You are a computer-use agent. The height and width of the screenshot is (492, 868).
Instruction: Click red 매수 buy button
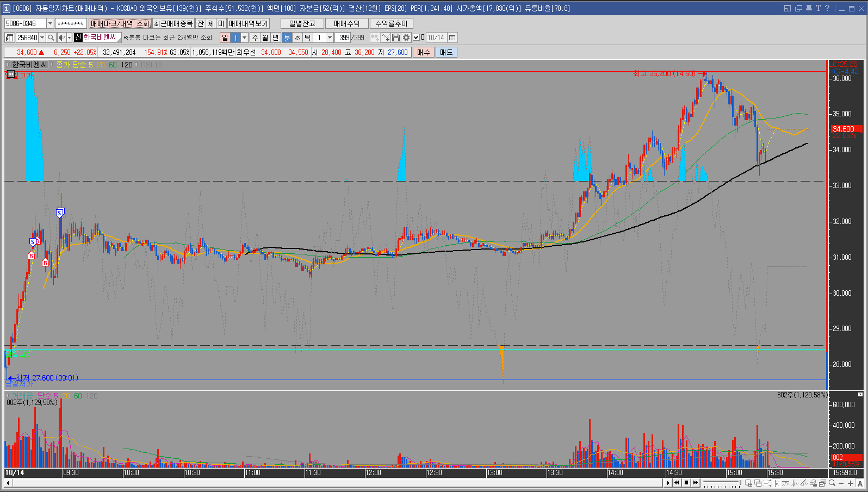point(424,52)
